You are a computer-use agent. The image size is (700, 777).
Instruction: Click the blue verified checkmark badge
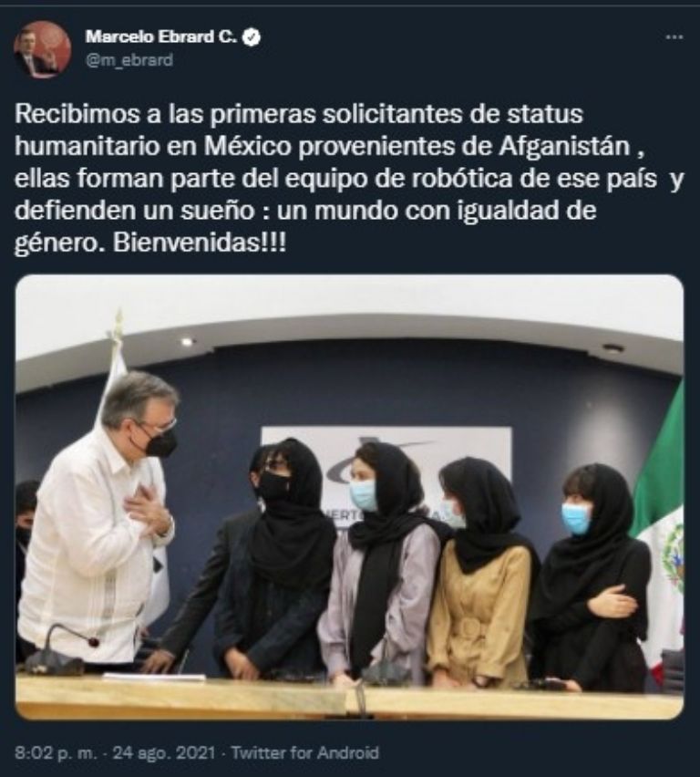coord(252,37)
